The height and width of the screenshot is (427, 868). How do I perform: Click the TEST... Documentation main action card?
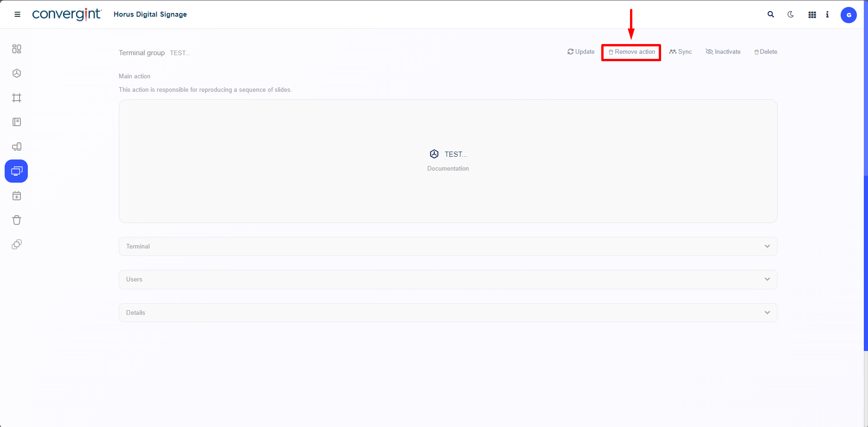coord(448,160)
